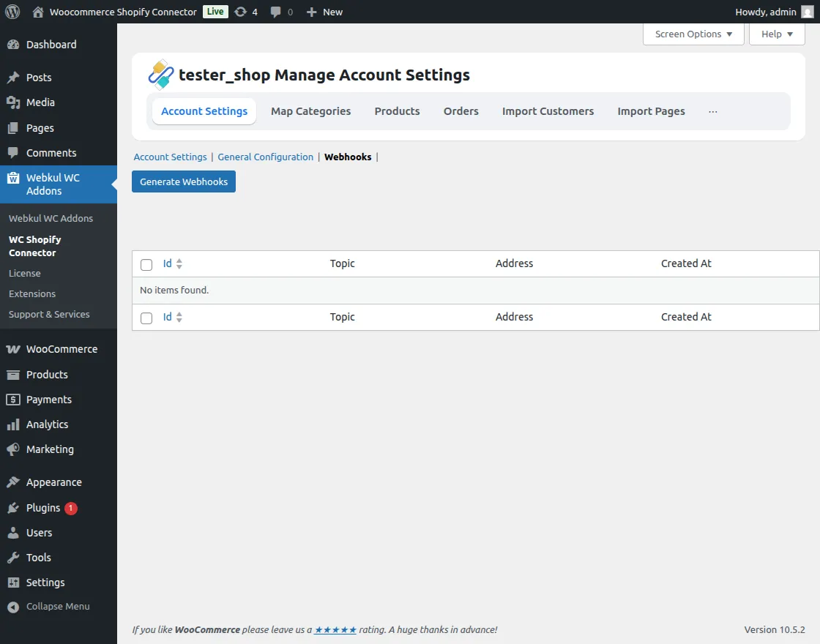Check the select-all checkbox in table header
Image resolution: width=820 pixels, height=644 pixels.
146,264
